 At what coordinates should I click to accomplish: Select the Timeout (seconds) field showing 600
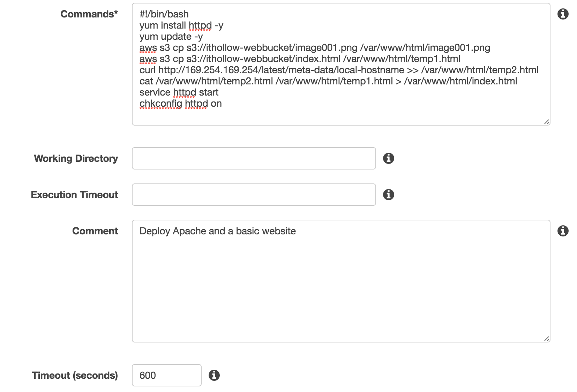pyautogui.click(x=166, y=375)
